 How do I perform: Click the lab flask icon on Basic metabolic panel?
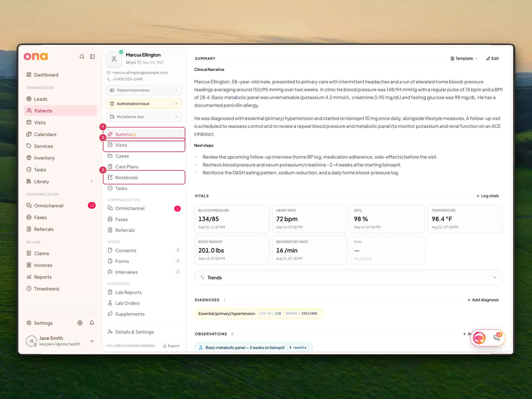[x=201, y=347]
